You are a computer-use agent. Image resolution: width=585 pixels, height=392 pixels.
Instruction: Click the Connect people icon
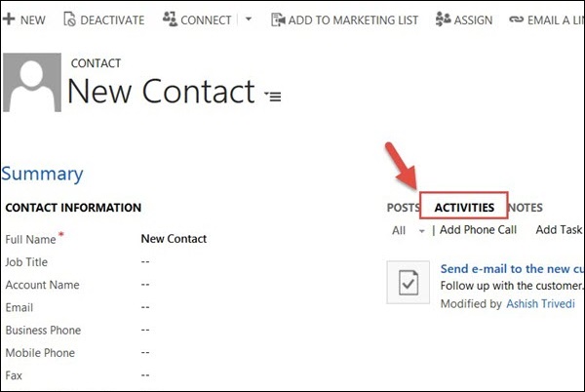(169, 20)
